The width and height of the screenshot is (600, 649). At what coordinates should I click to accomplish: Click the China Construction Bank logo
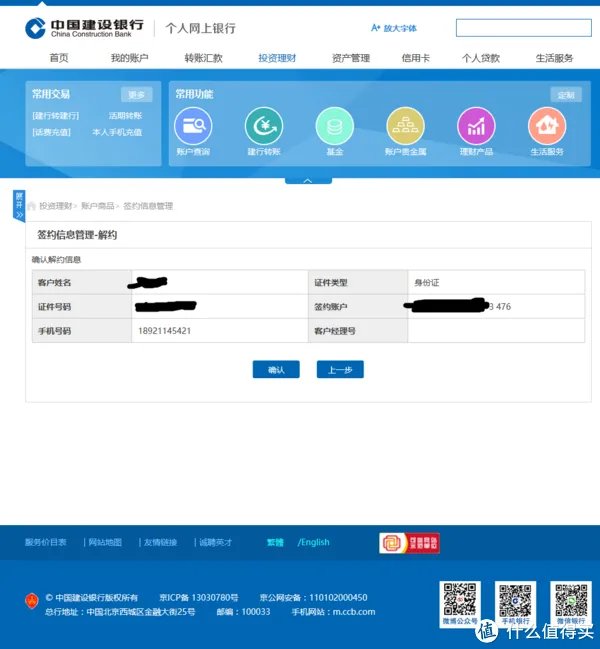point(84,28)
